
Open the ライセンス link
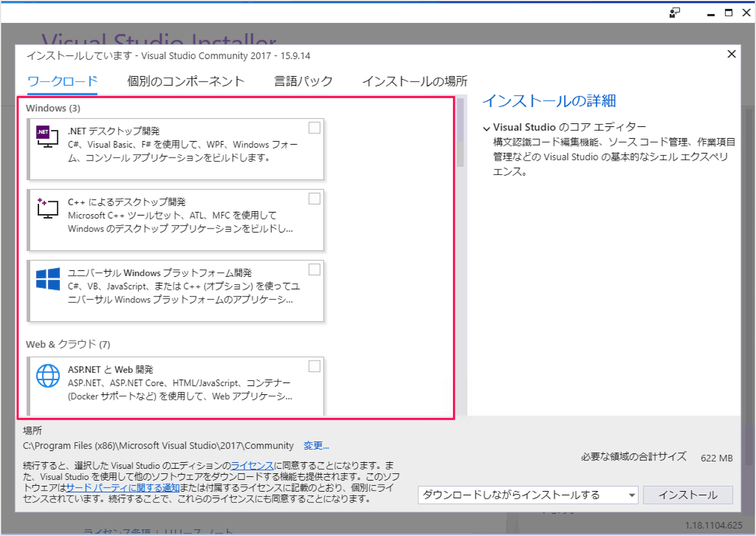click(x=252, y=465)
